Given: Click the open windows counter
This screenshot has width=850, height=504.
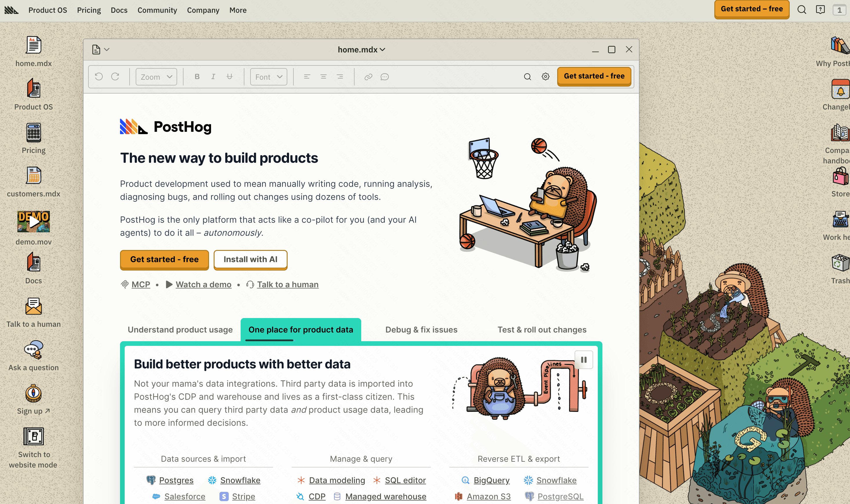Looking at the screenshot, I should point(839,10).
